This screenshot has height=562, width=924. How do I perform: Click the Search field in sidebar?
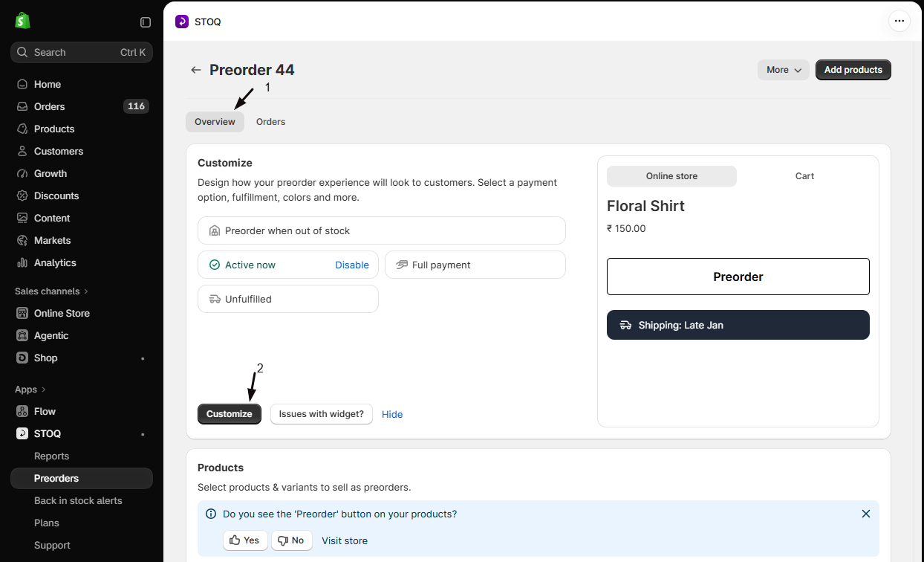pyautogui.click(x=82, y=52)
